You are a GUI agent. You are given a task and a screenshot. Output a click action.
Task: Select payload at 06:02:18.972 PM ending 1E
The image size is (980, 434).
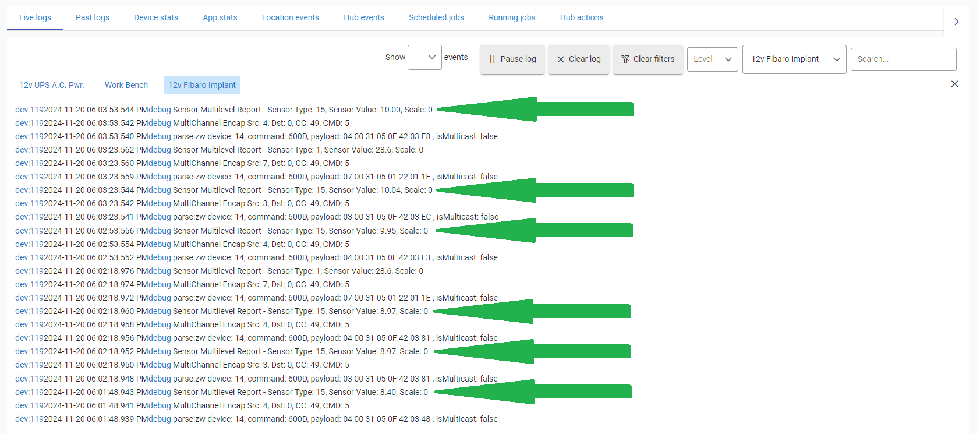point(387,298)
